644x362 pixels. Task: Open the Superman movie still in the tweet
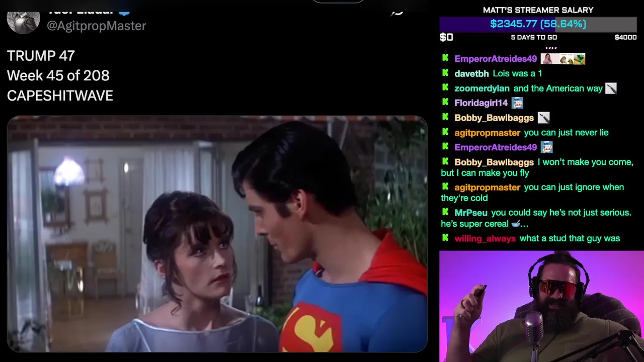[x=217, y=234]
